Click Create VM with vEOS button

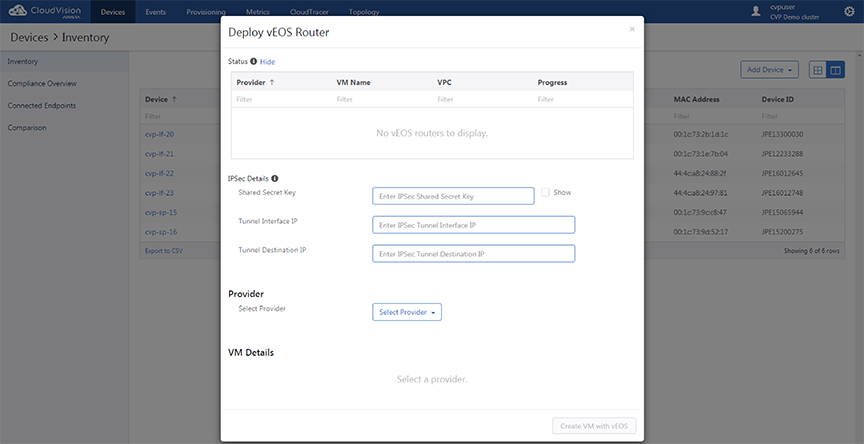[x=594, y=426]
